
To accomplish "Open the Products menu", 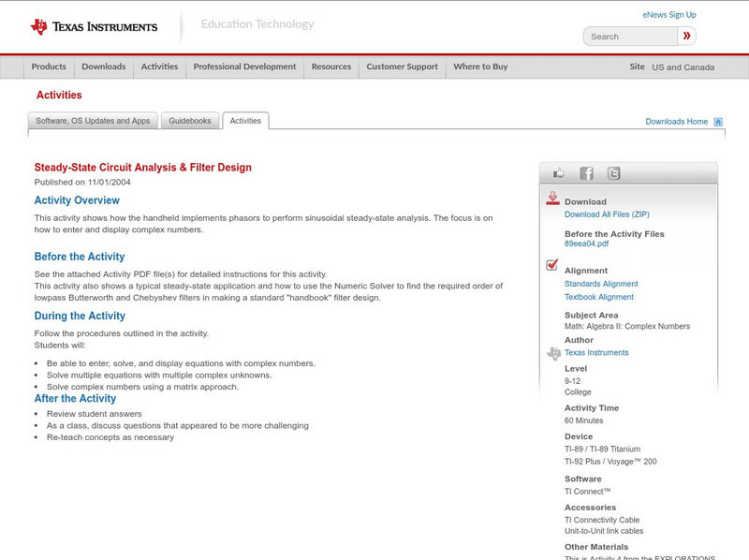I will coord(49,66).
